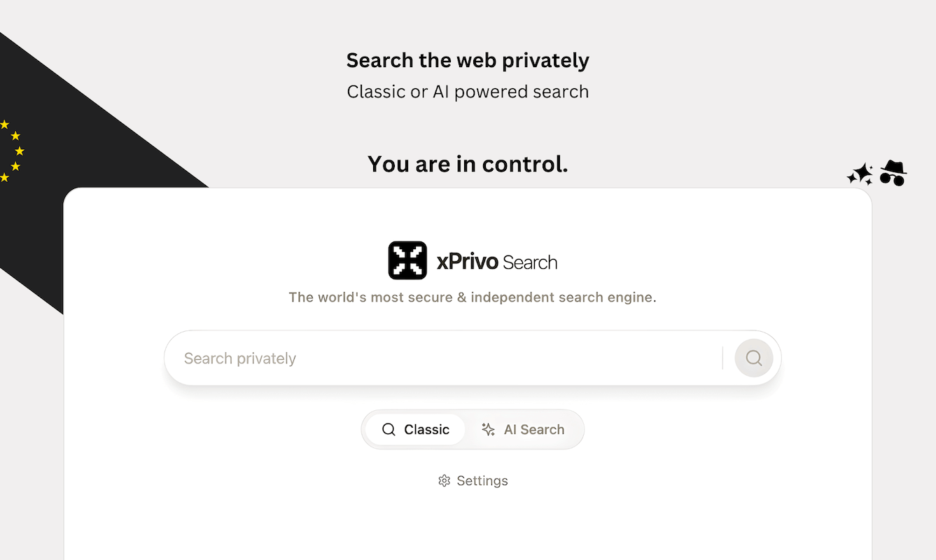Viewport: 936px width, 560px height.
Task: Open the Settings link
Action: click(x=473, y=481)
